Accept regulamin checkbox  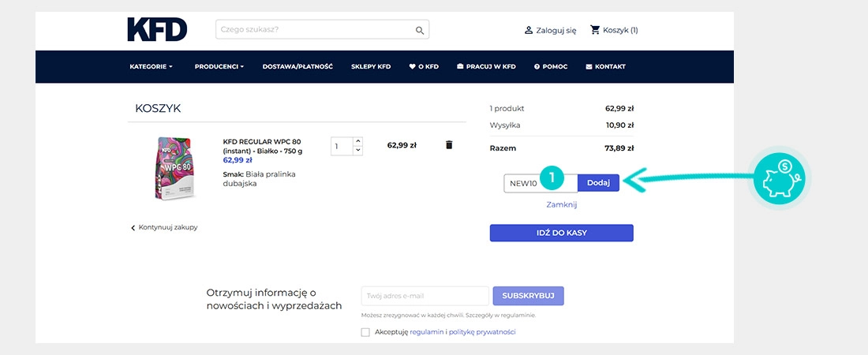pyautogui.click(x=365, y=332)
